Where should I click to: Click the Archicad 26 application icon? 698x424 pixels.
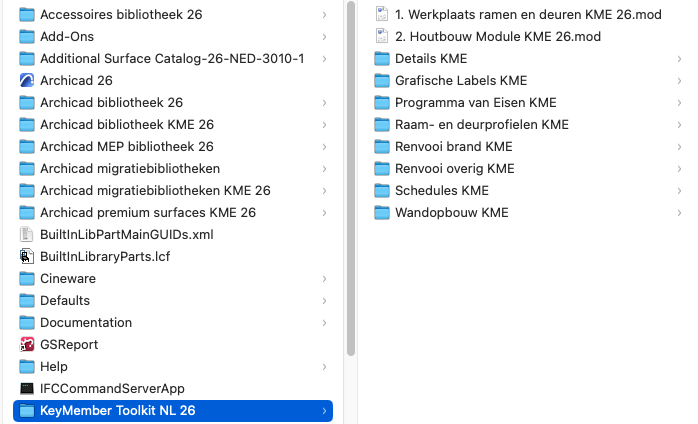(x=27, y=81)
